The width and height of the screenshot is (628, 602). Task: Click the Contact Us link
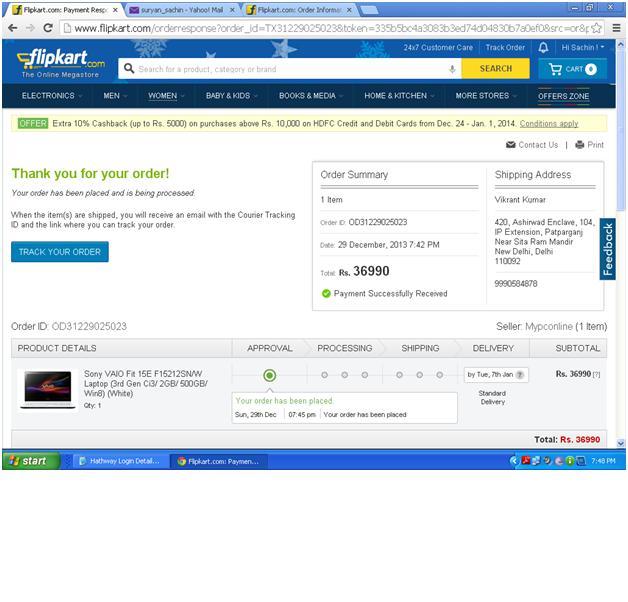(x=532, y=145)
